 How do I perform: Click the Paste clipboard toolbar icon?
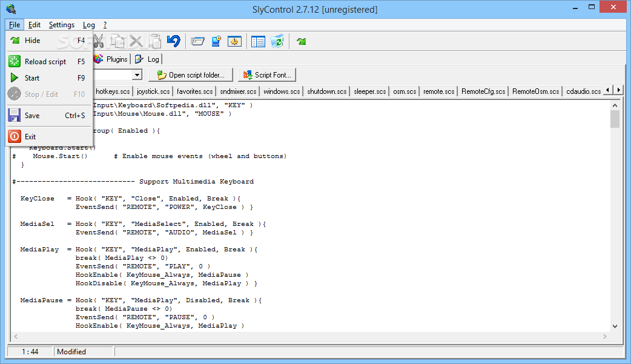(155, 41)
